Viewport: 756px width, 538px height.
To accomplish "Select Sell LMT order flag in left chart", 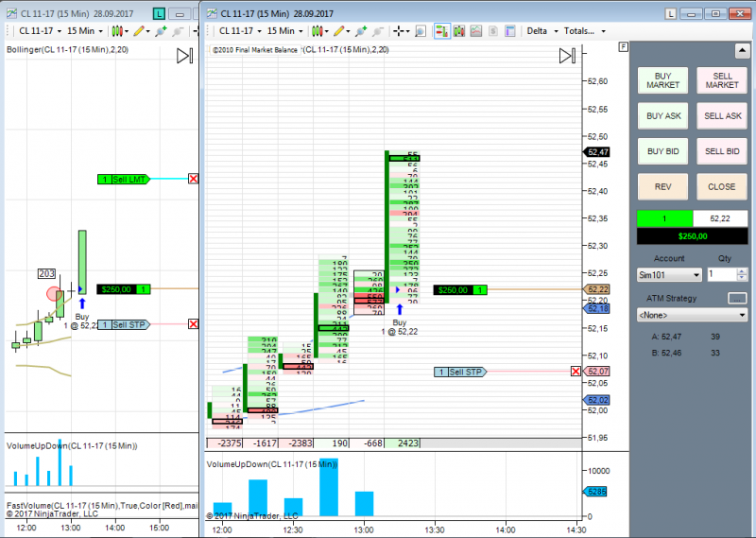I will [124, 180].
